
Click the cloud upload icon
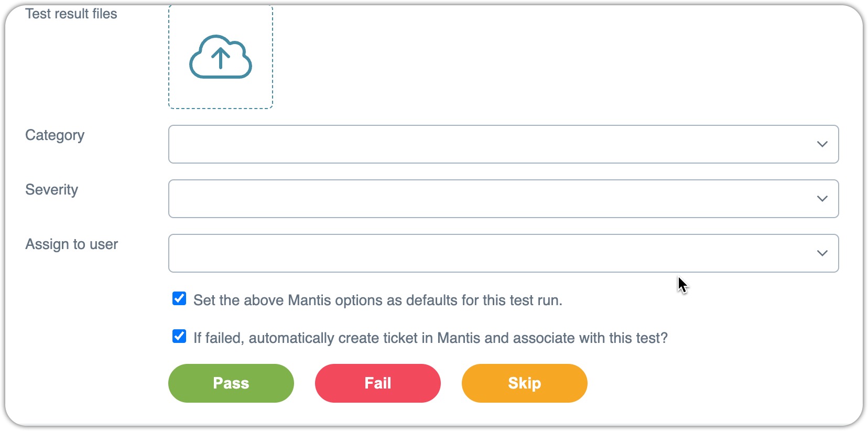(221, 57)
